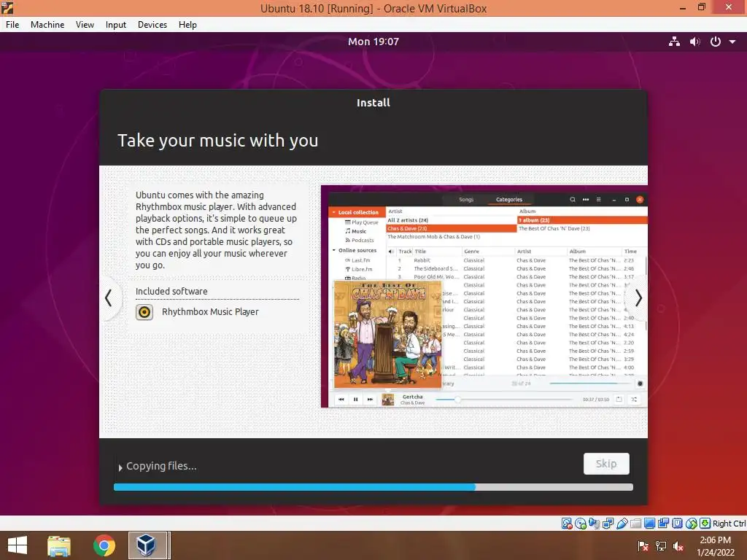Click the 'Copying files...' status text
The image size is (747, 560).
[x=161, y=466]
